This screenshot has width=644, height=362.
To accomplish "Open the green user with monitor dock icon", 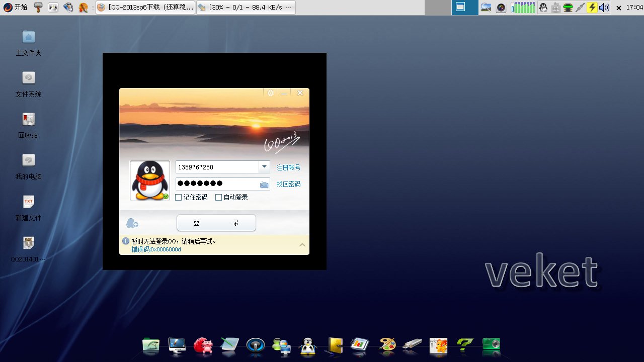I will (282, 345).
